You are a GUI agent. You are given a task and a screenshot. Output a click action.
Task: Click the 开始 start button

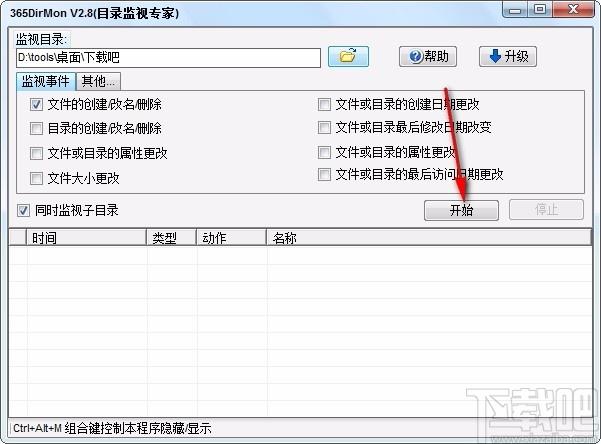pyautogui.click(x=461, y=210)
